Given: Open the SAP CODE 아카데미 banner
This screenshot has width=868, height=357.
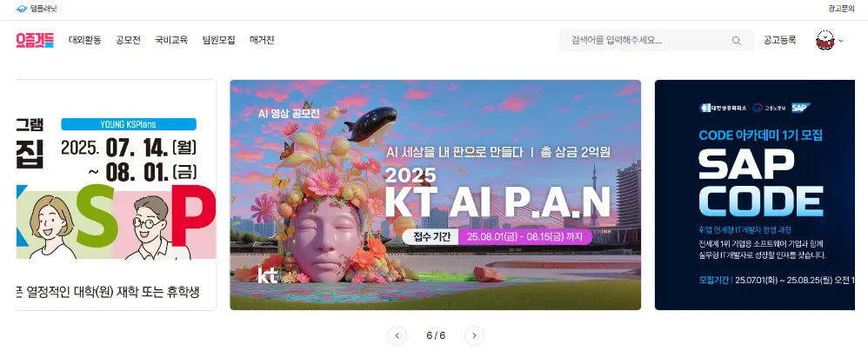Looking at the screenshot, I should [x=755, y=195].
